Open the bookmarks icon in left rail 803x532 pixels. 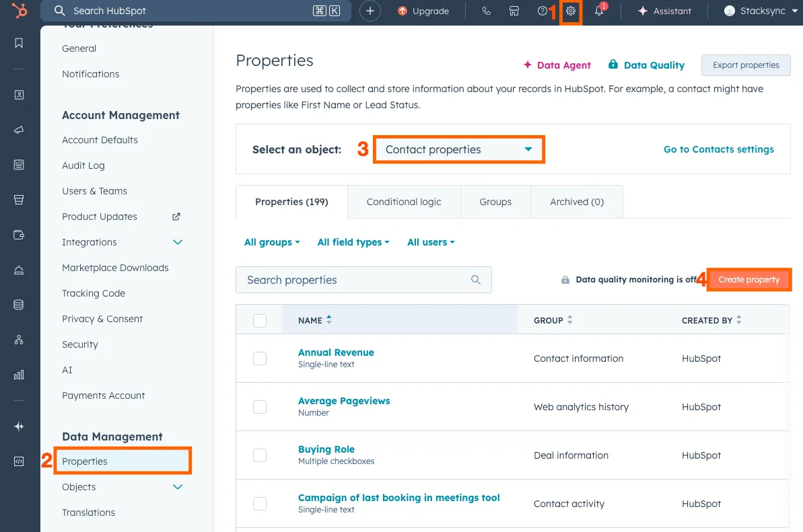coord(19,43)
